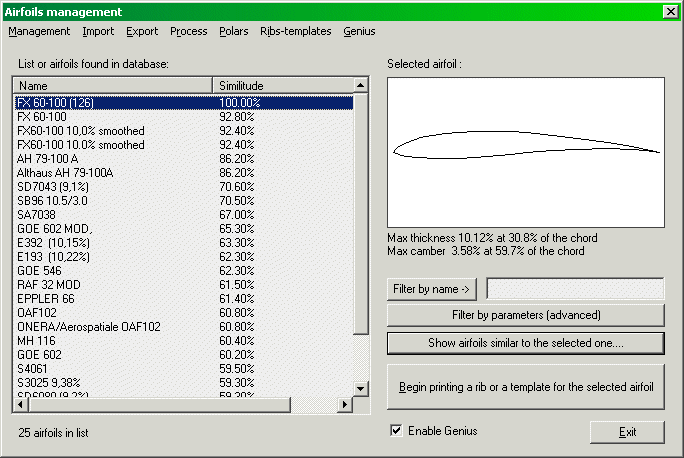Sort list by Similitude column header

(283, 86)
